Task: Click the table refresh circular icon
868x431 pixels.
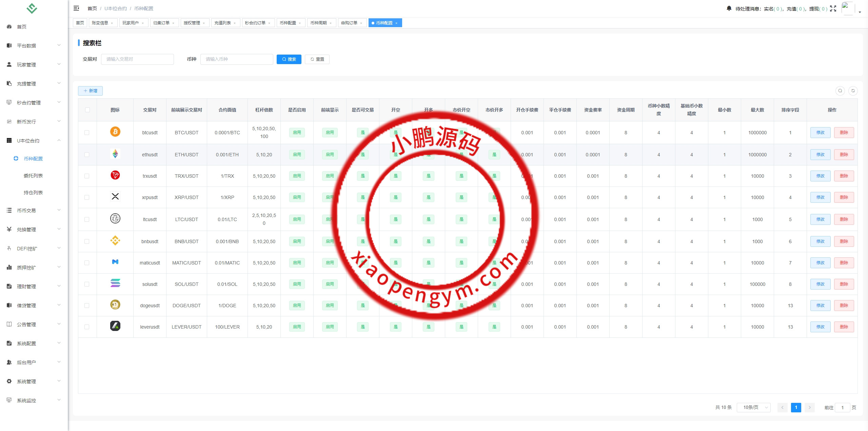Action: (x=853, y=91)
